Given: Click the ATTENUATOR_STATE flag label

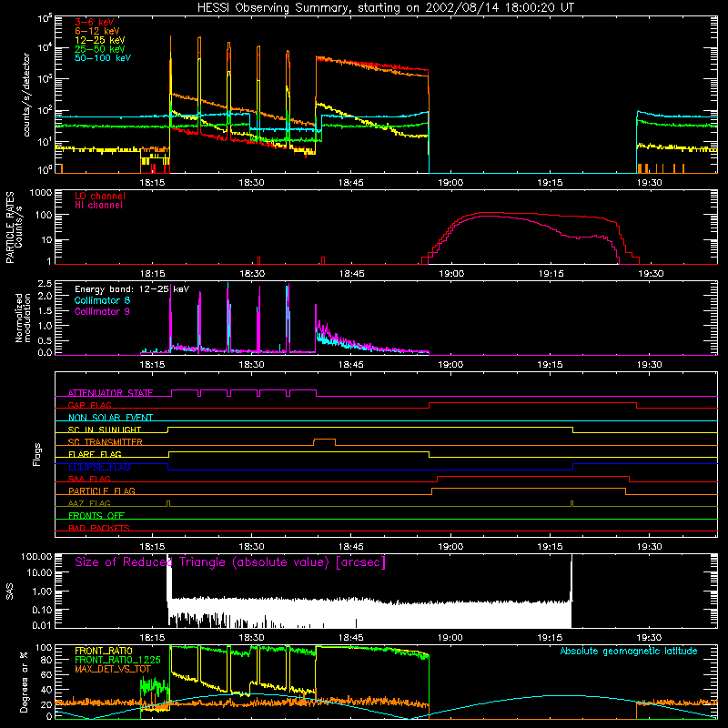Looking at the screenshot, I should (x=110, y=393).
